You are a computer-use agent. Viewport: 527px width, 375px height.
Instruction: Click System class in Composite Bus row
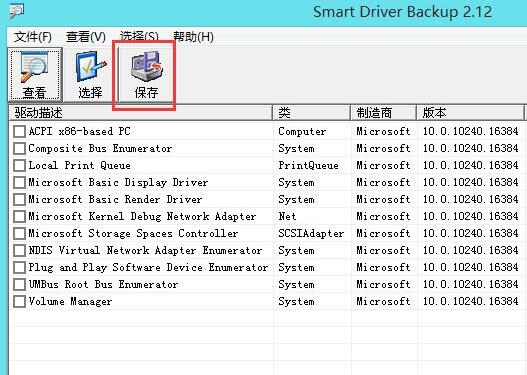tap(296, 149)
